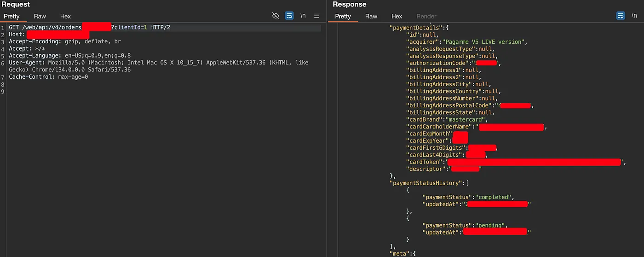
Task: Select the Response Pretty tab
Action: click(x=343, y=16)
